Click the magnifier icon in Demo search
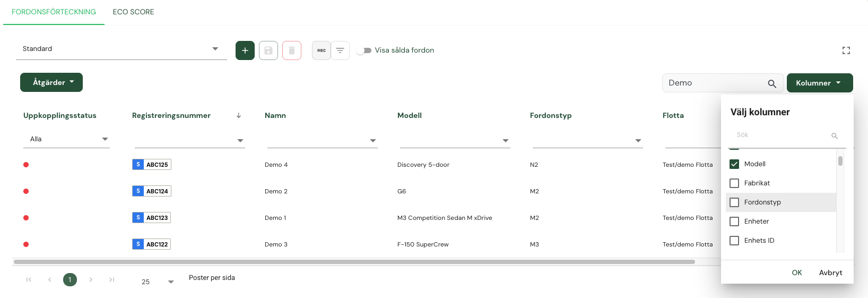The height and width of the screenshot is (298, 868). coord(772,83)
